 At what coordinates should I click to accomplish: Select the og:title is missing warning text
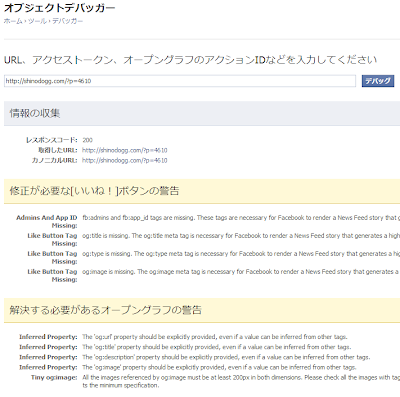pyautogui.click(x=241, y=236)
